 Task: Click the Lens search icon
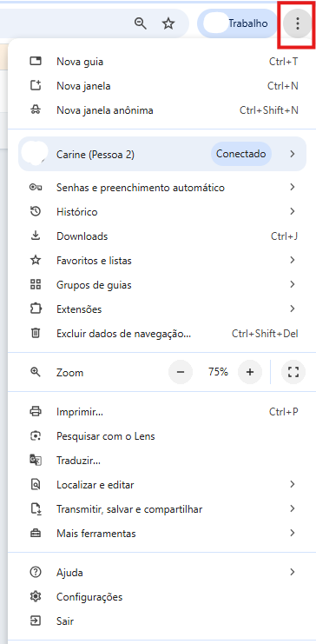pyautogui.click(x=36, y=436)
